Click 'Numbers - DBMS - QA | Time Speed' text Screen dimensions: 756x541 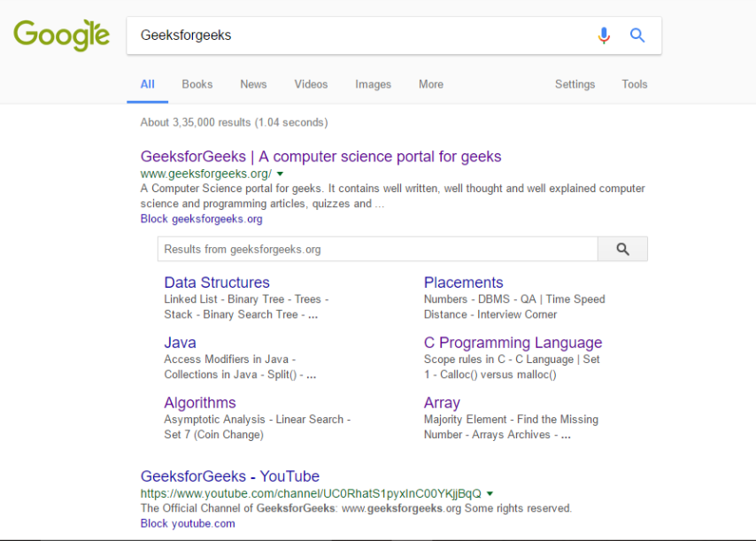tap(514, 299)
